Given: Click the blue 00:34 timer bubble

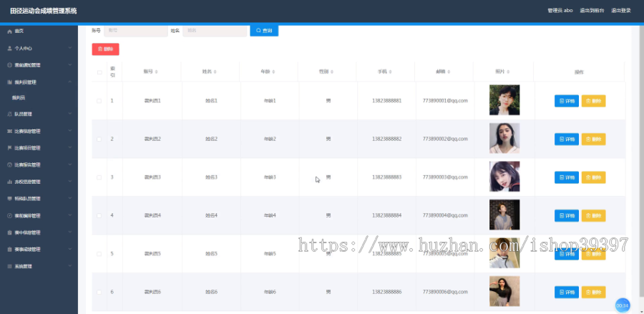Looking at the screenshot, I should 623,305.
